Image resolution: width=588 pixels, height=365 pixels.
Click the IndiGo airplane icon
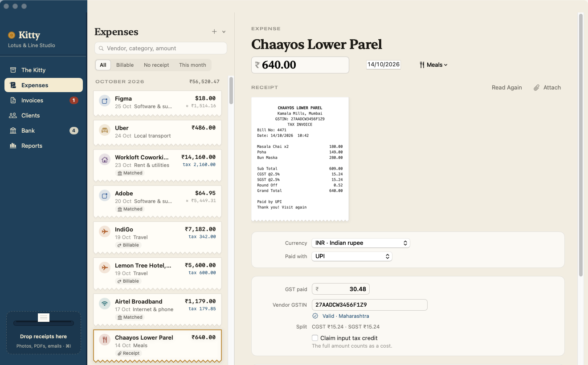point(105,231)
